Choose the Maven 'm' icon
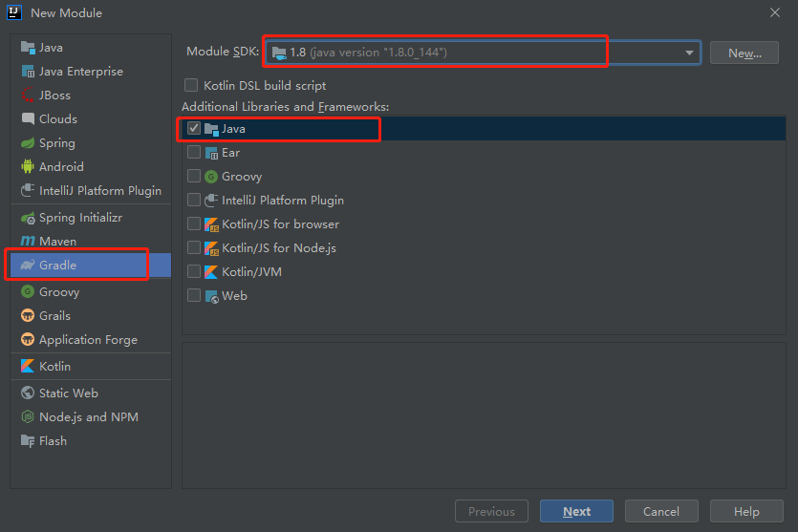 pyautogui.click(x=28, y=241)
